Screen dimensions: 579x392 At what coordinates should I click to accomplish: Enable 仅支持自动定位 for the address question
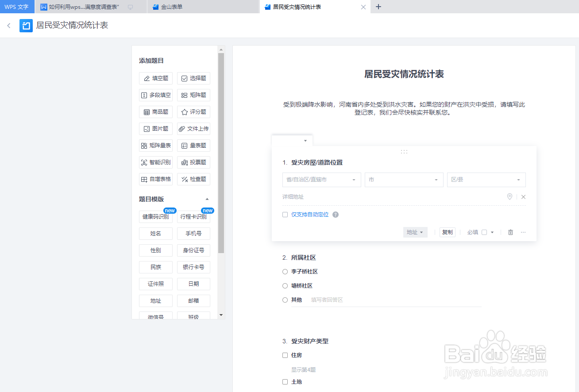coord(285,214)
